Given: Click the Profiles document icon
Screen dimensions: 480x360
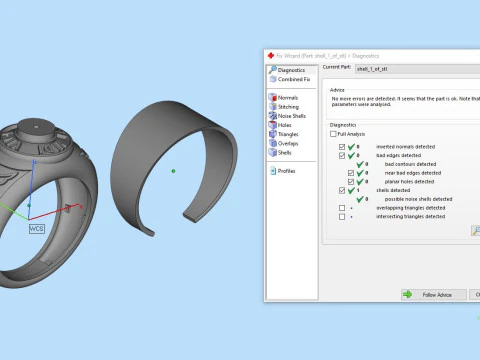Looking at the screenshot, I should click(273, 171).
